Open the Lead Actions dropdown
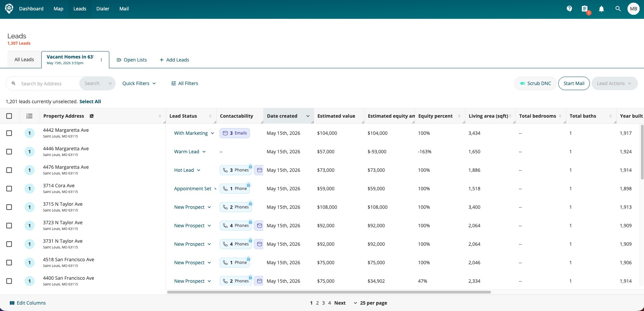The image size is (644, 311). click(614, 83)
